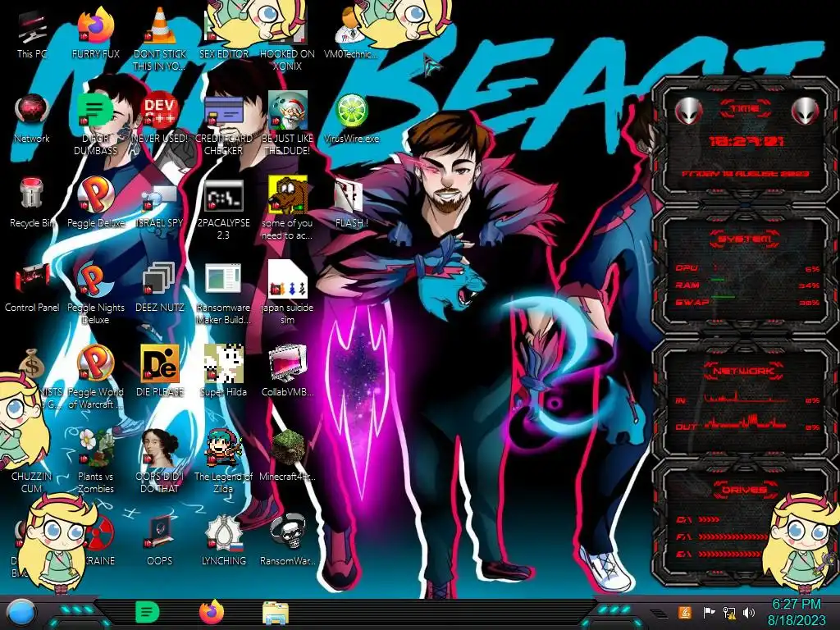The image size is (840, 630).
Task: Launch the FURRY FUX Firefox shortcut
Action: click(x=95, y=33)
